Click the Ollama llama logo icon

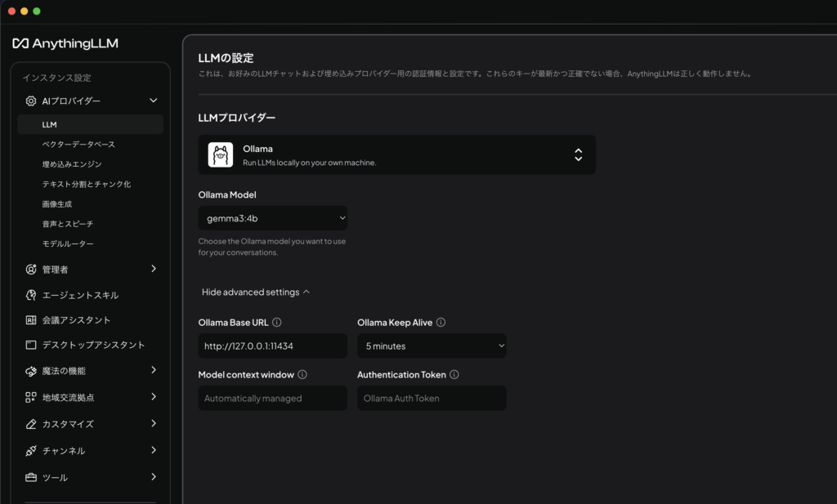tap(221, 154)
